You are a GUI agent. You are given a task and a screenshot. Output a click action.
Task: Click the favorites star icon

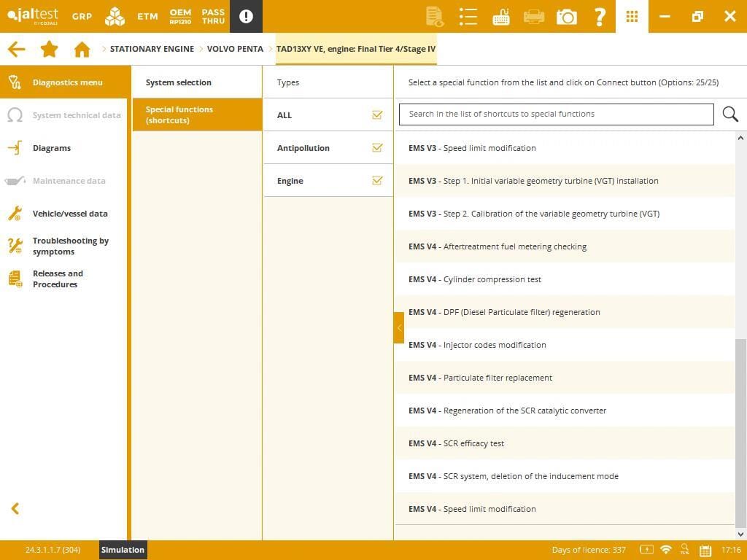[49, 49]
